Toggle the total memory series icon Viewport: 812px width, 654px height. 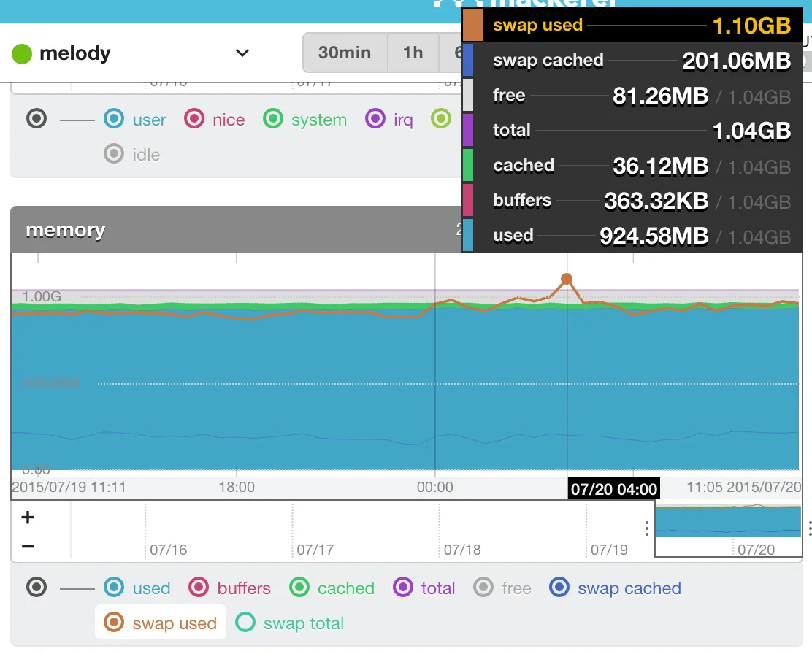[403, 588]
